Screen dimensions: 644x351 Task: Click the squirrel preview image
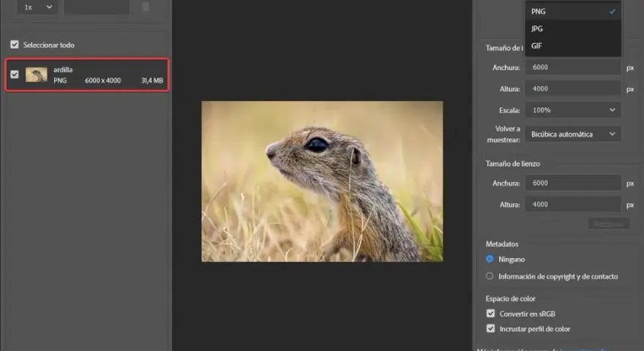tap(322, 181)
